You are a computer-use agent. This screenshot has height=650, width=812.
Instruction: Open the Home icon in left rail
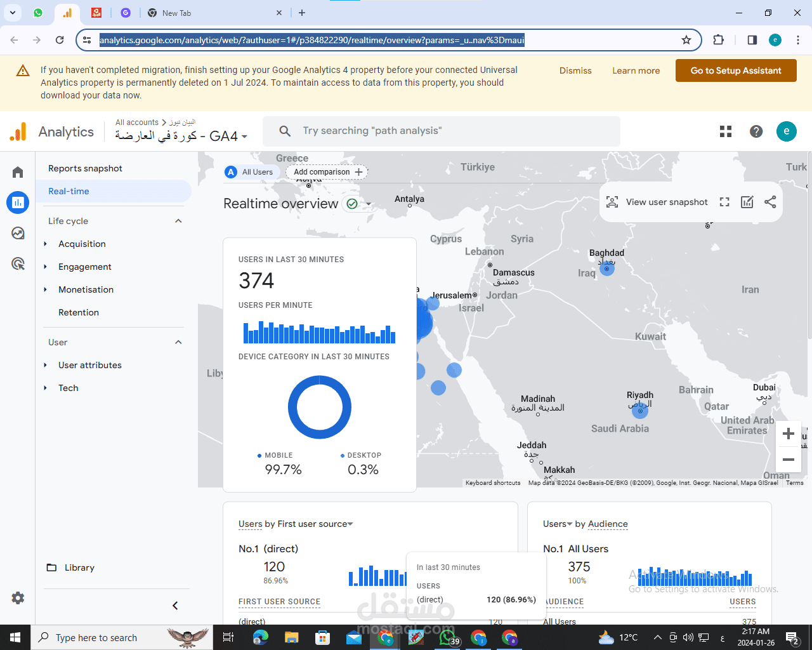pos(18,172)
